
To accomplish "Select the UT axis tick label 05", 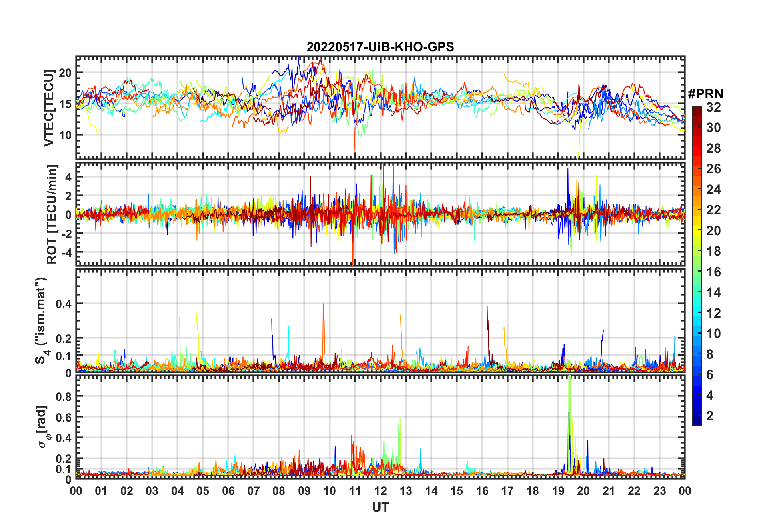I will click(203, 491).
